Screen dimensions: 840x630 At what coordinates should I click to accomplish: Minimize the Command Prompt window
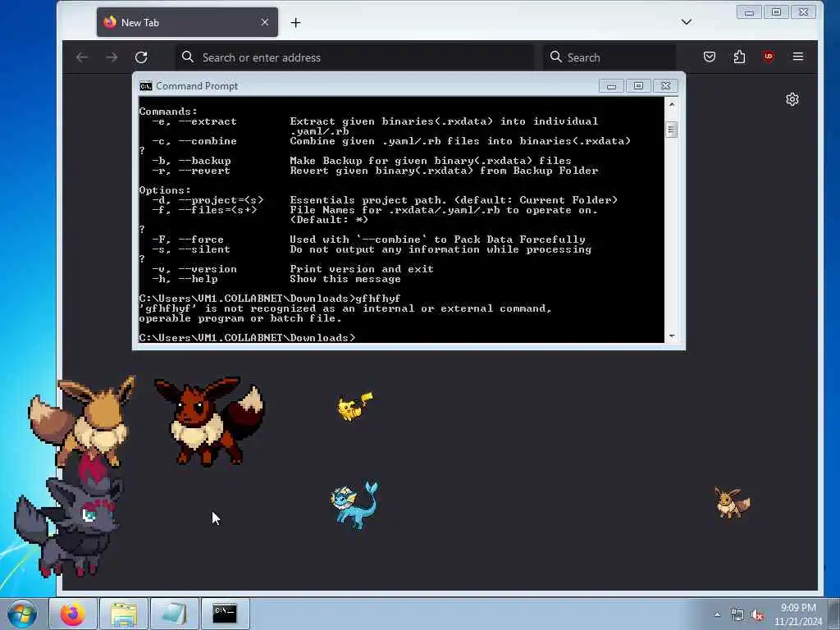coord(611,86)
